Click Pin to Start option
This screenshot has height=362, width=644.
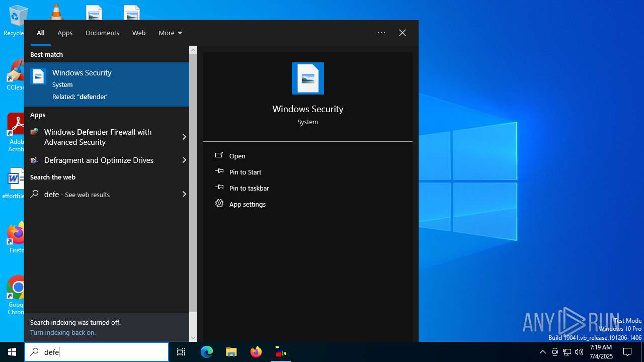click(x=246, y=172)
